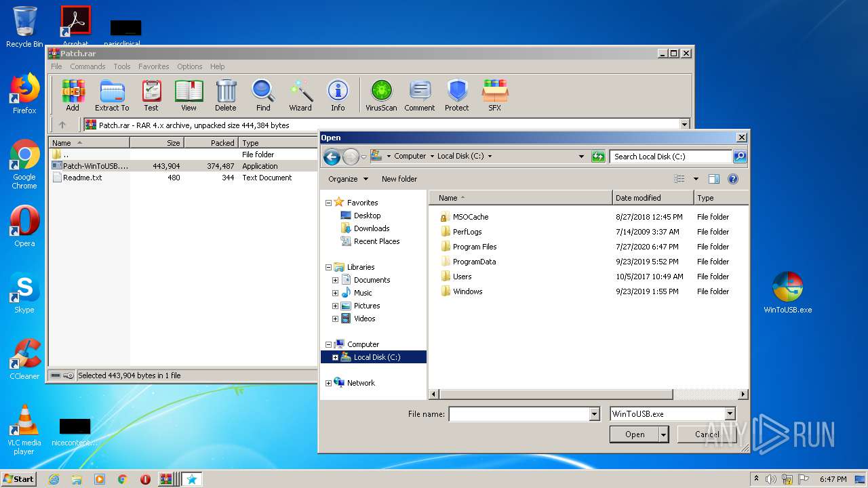Click the Extract To toolbar icon

click(112, 96)
